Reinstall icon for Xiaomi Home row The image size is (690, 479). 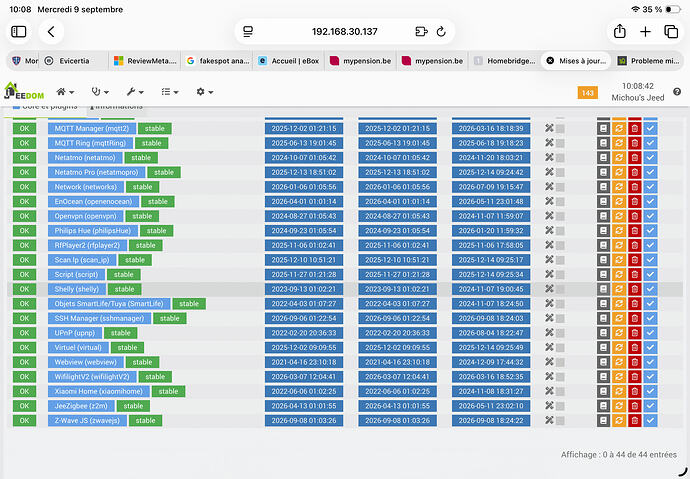619,391
